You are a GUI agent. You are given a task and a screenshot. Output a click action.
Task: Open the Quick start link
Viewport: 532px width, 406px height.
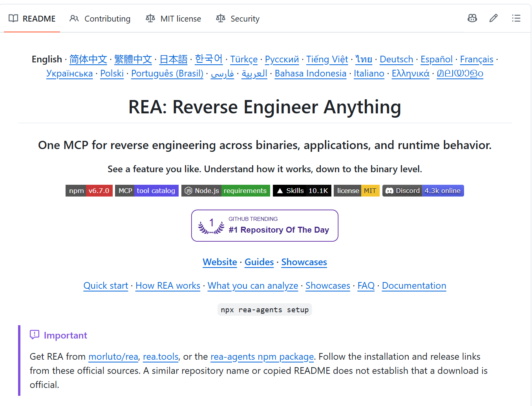tap(106, 286)
